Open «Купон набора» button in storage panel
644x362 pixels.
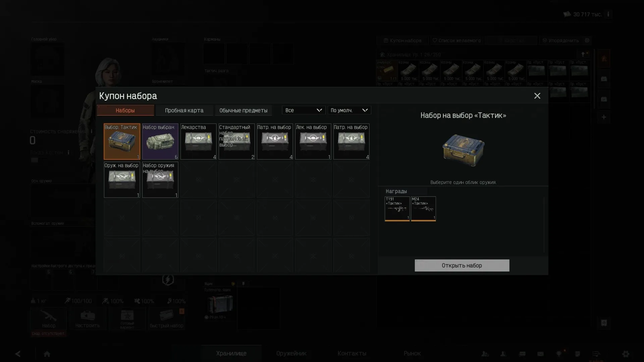pos(402,41)
